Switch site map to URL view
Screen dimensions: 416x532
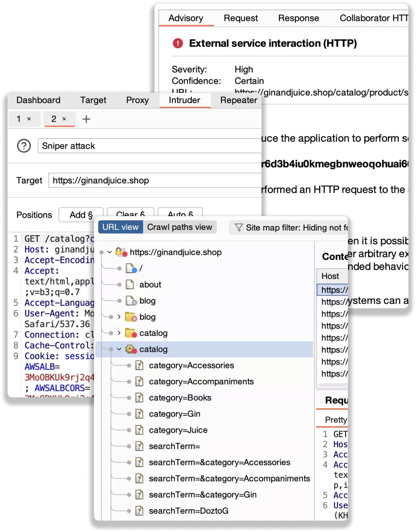(x=120, y=227)
